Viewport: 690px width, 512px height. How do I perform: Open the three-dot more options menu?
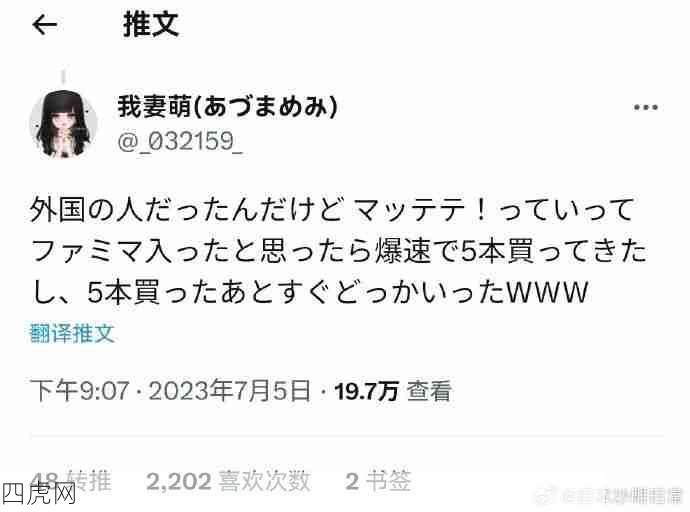pyautogui.click(x=646, y=107)
